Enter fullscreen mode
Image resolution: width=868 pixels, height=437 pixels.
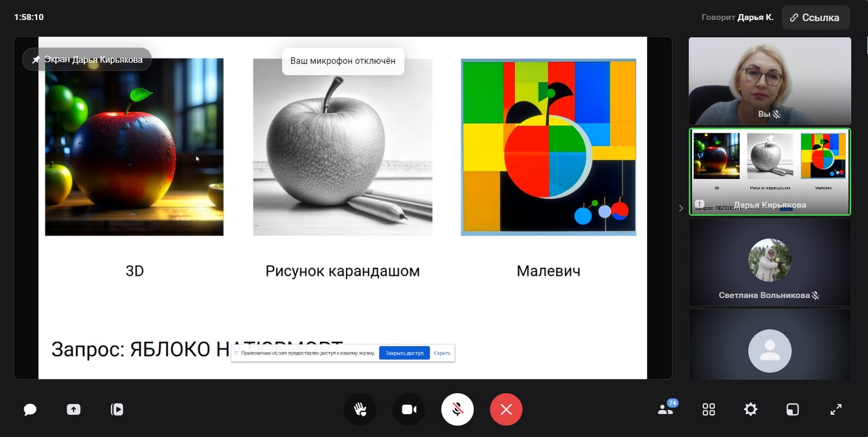(x=836, y=409)
